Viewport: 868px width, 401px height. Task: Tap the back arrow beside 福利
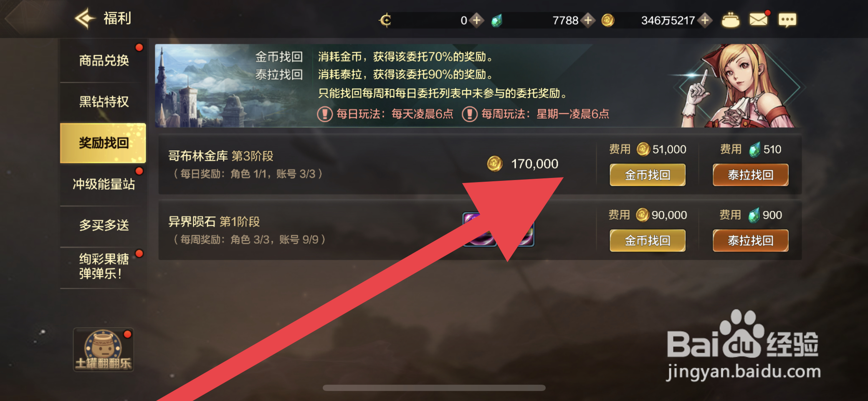(x=85, y=18)
